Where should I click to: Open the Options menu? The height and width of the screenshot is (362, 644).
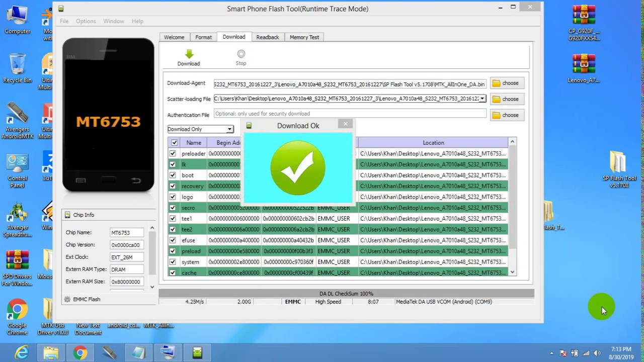click(x=86, y=21)
